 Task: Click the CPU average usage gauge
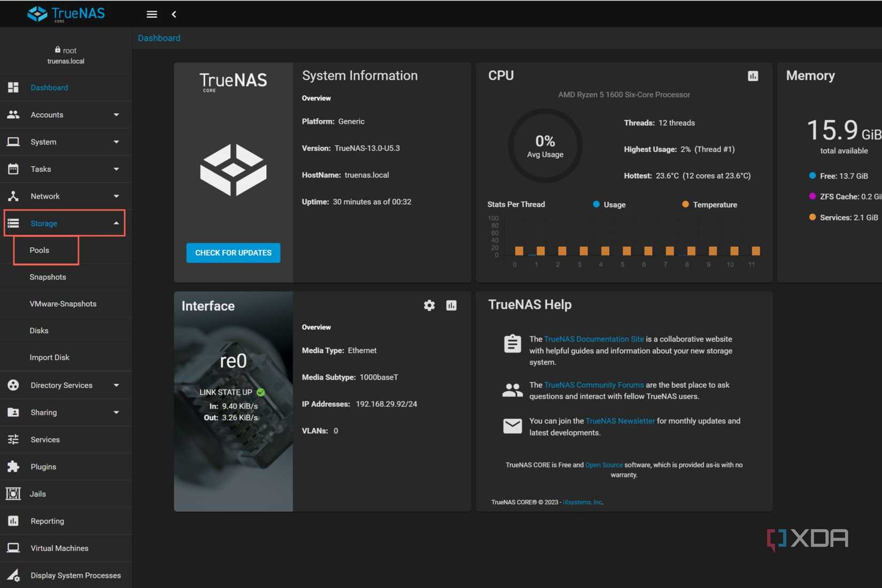pyautogui.click(x=545, y=145)
